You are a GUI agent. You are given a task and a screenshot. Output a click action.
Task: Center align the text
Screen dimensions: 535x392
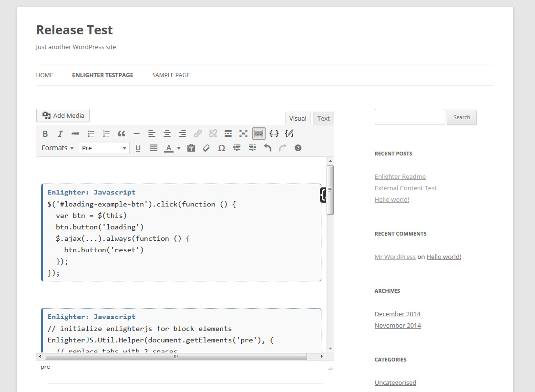[167, 134]
